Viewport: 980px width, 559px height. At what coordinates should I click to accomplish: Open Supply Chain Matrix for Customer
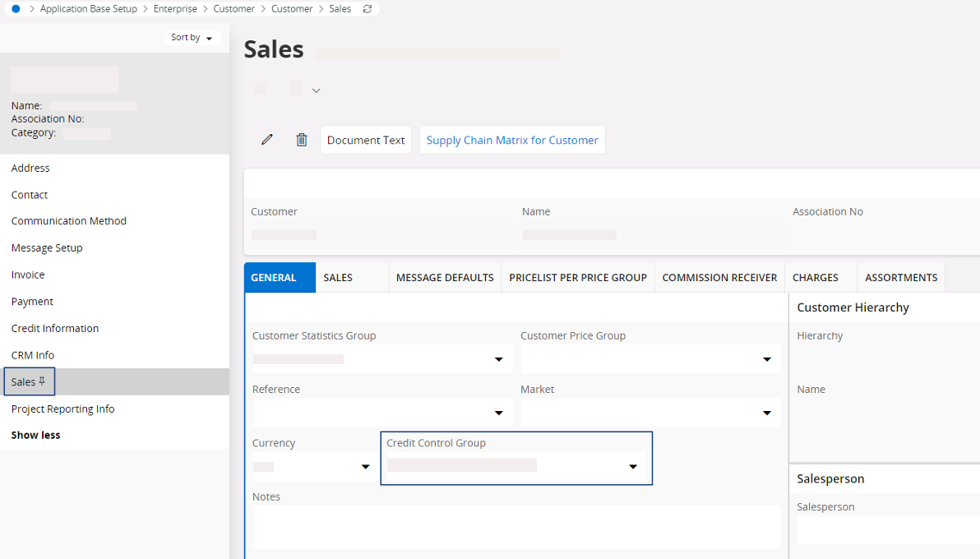coord(511,140)
